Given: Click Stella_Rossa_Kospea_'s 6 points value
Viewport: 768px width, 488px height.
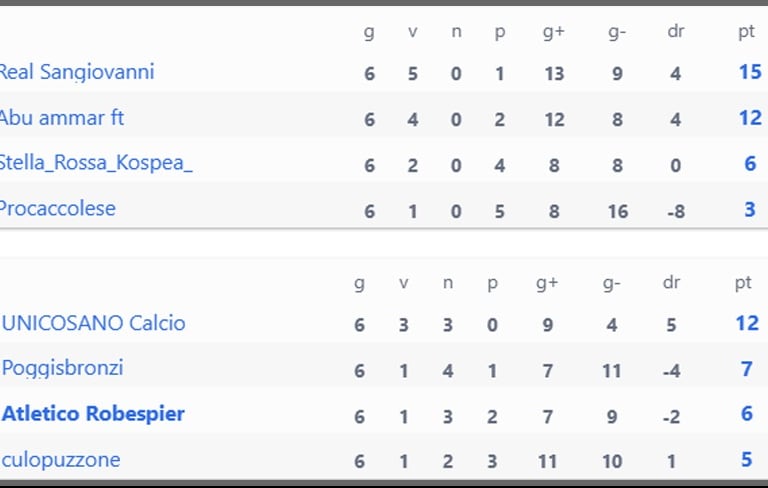Looking at the screenshot, I should tap(750, 164).
